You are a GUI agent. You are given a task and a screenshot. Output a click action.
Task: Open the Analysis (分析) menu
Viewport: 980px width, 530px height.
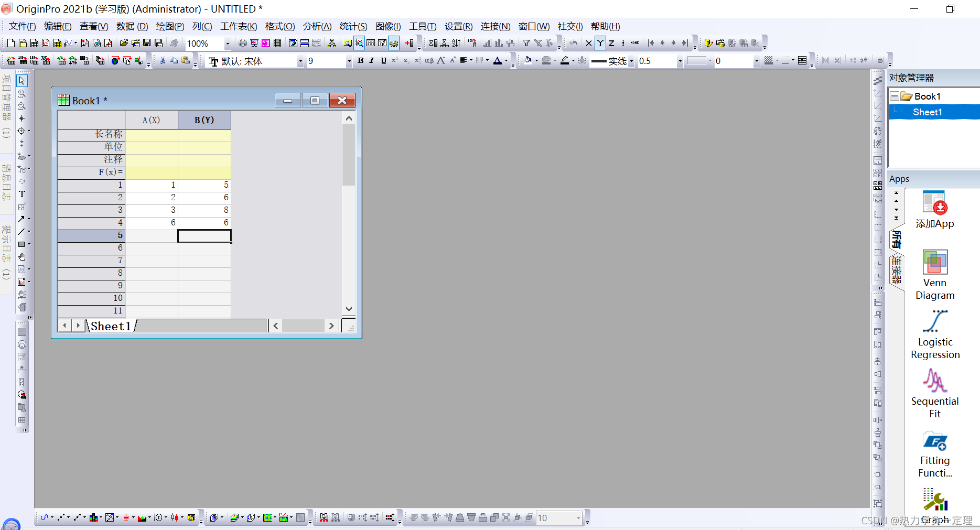[317, 26]
